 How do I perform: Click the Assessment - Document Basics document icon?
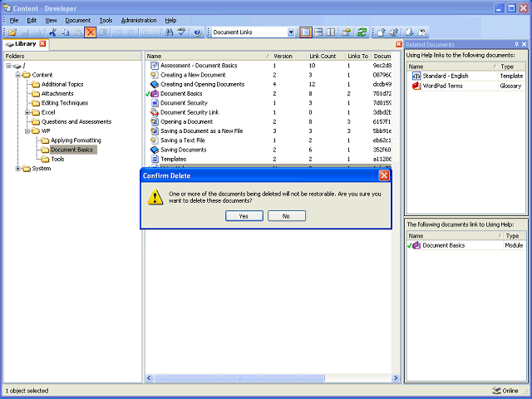tap(155, 66)
